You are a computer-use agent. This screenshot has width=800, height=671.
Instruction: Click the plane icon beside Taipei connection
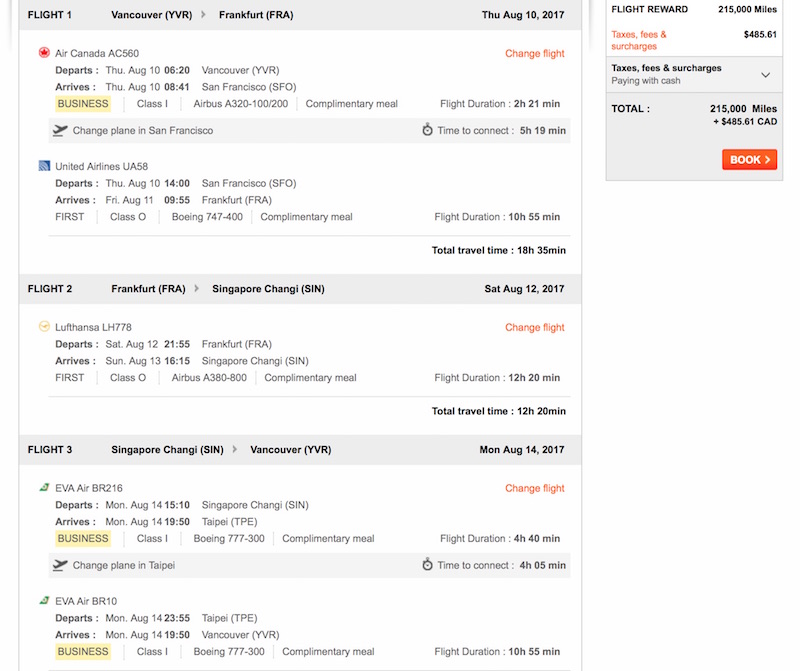click(x=60, y=565)
